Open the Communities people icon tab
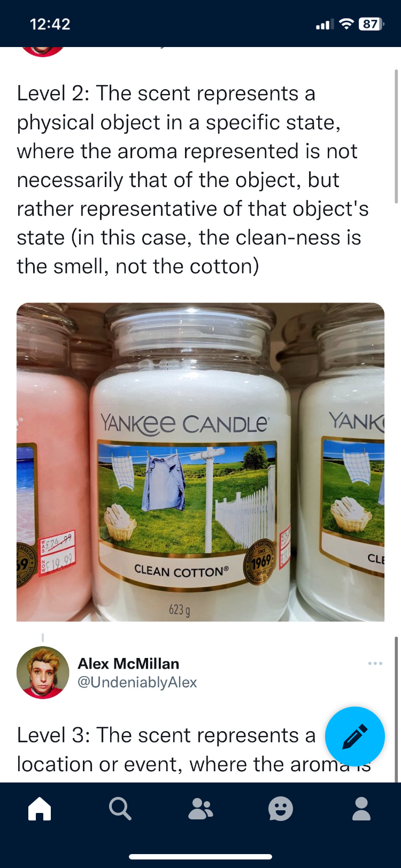The width and height of the screenshot is (401, 868). click(x=200, y=809)
